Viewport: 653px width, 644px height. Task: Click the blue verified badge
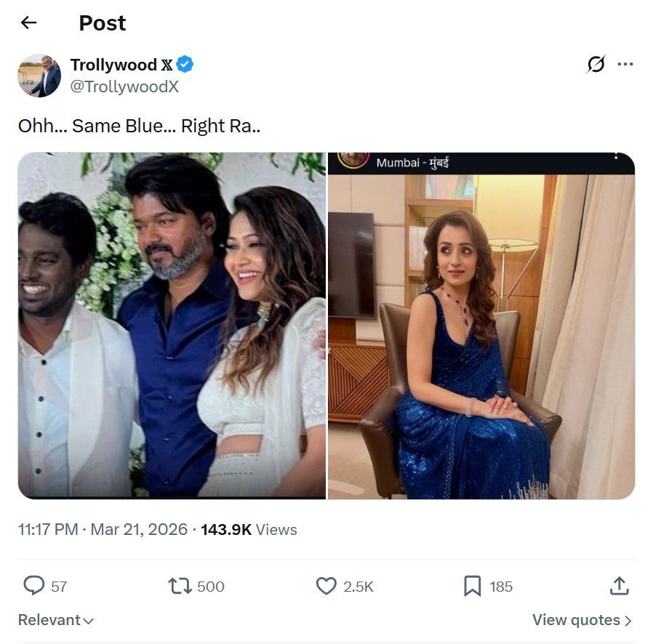click(185, 65)
